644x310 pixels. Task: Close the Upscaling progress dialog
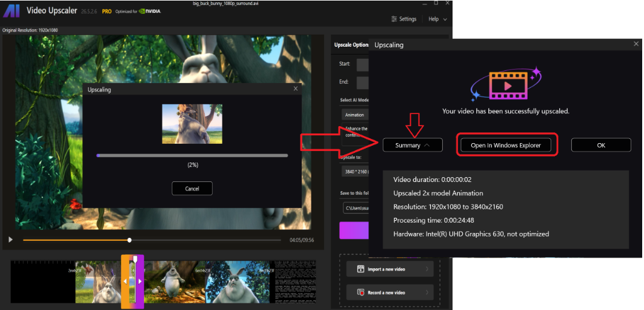295,89
